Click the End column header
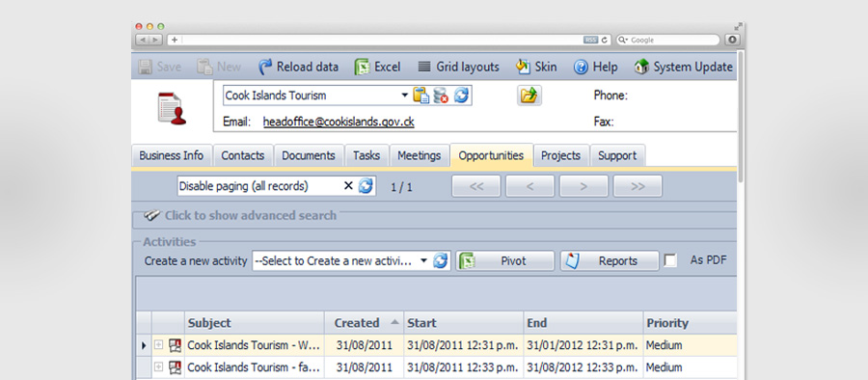The image size is (868, 380). pos(583,323)
